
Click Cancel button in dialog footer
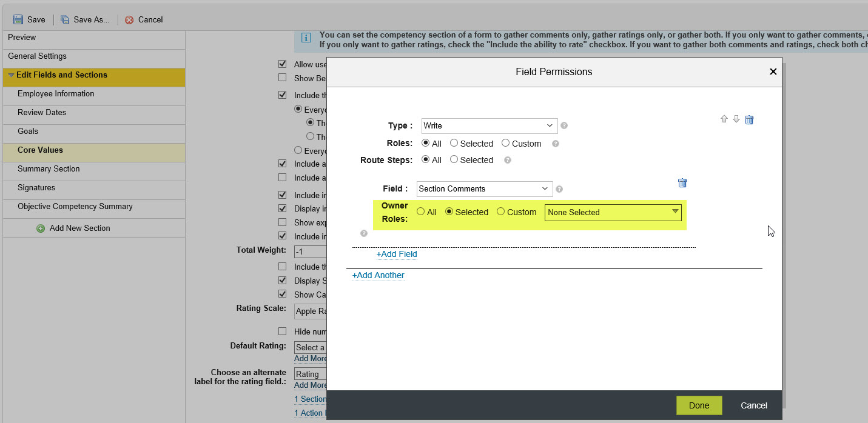coord(754,405)
